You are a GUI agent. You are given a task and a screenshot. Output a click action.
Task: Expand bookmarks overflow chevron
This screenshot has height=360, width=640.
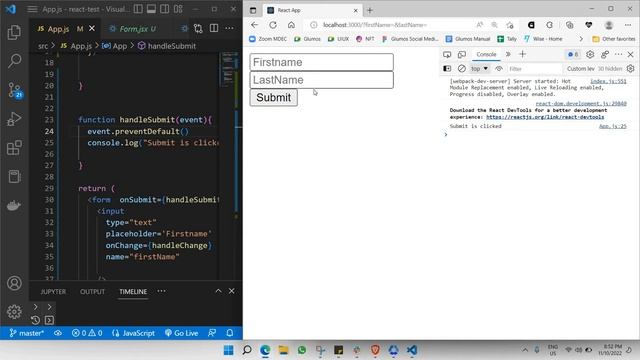581,39
